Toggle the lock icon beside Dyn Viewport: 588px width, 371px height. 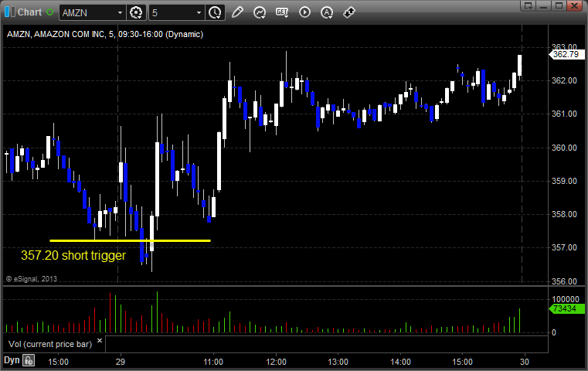coord(29,360)
